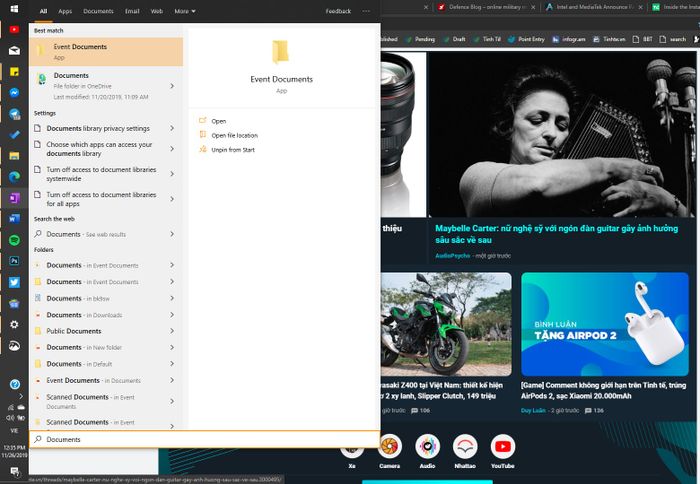Click the VIE input language indicator
Viewport: 700px width, 484px height.
(x=14, y=431)
